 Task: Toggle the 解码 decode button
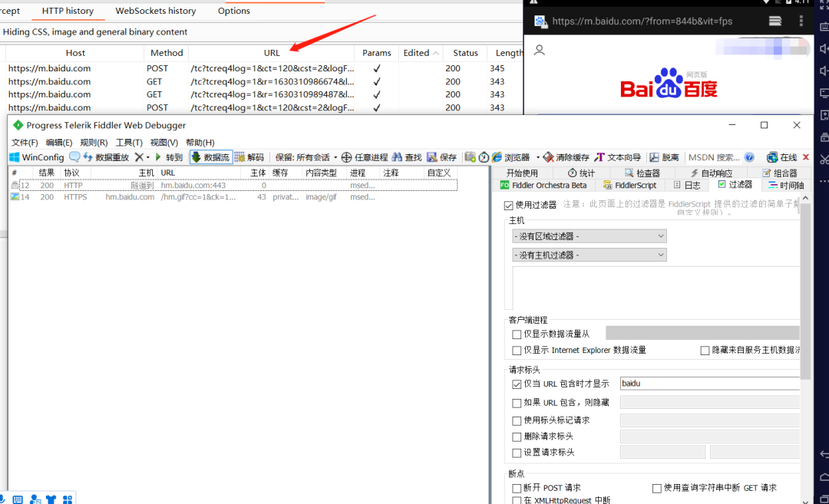click(249, 157)
